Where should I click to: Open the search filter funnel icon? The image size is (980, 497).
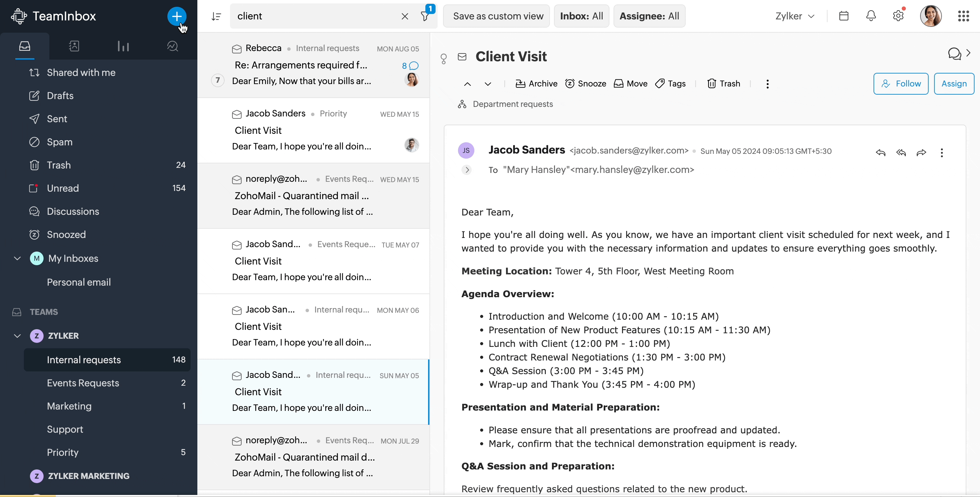425,16
